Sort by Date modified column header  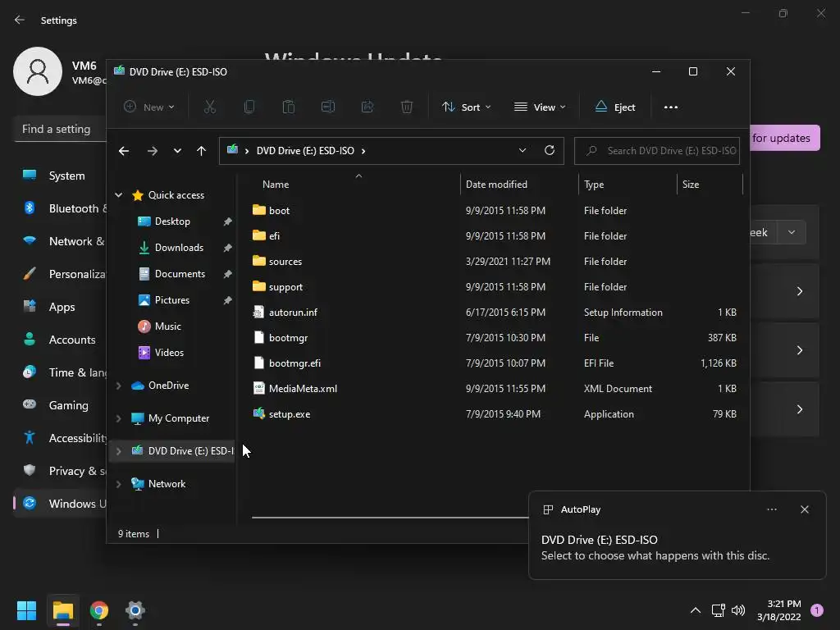(x=496, y=185)
